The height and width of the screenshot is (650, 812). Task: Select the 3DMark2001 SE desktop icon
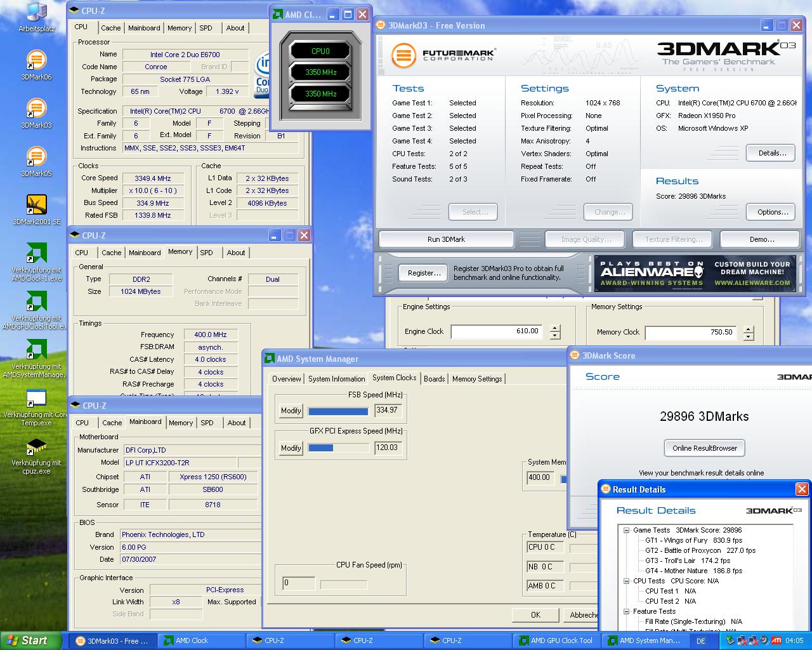[36, 209]
